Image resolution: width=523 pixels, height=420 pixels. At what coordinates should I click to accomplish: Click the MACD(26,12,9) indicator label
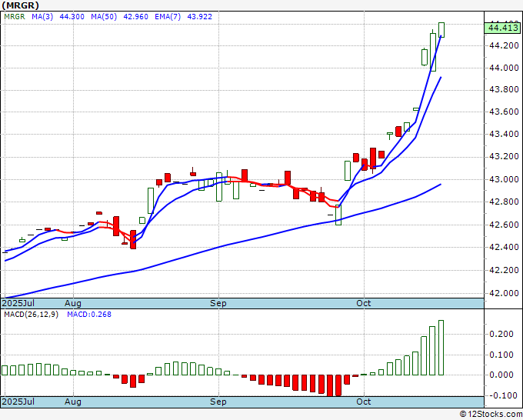coord(31,315)
